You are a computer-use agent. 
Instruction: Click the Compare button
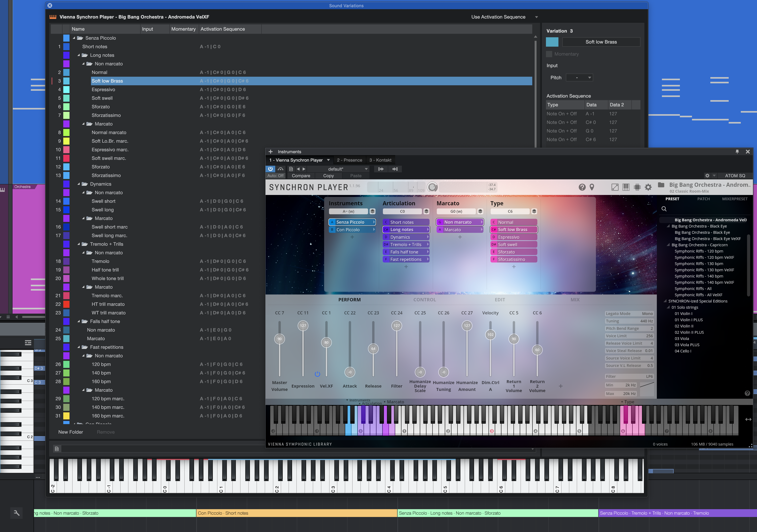click(x=301, y=176)
